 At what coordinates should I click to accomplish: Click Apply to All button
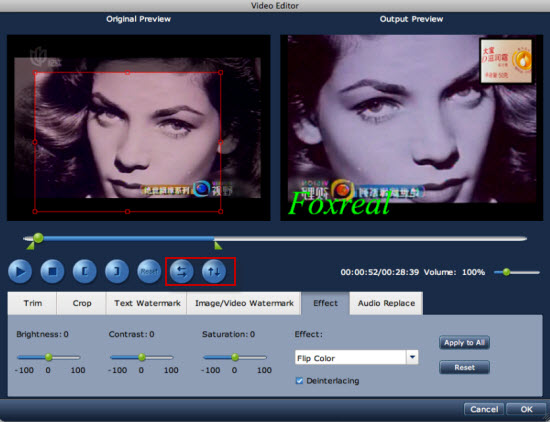pyautogui.click(x=464, y=343)
